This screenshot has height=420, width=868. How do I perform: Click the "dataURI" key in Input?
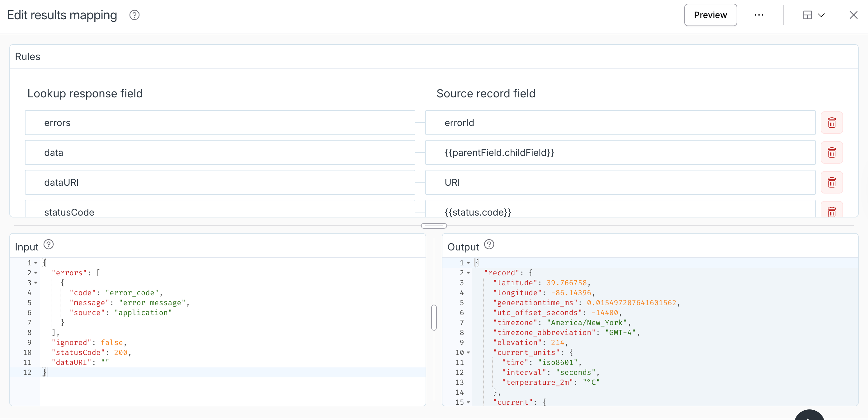tap(71, 363)
